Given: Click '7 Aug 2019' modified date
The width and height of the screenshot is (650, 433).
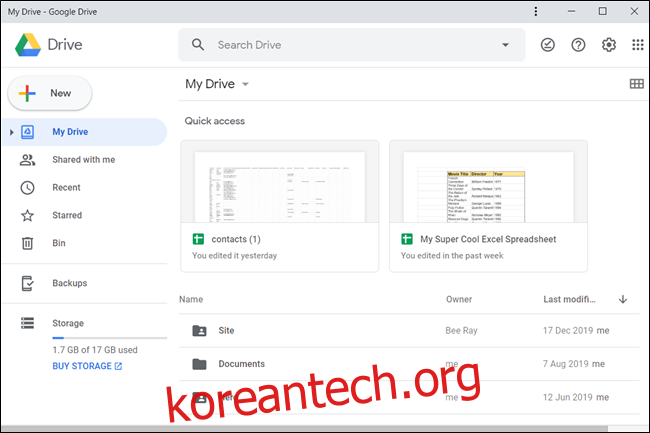Looking at the screenshot, I should click(565, 364).
